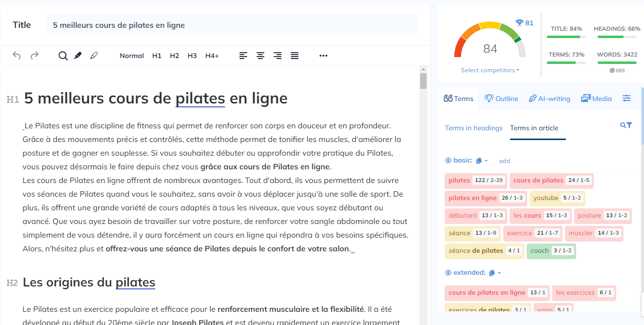644x325 pixels.
Task: Apply H1 heading style
Action: pyautogui.click(x=157, y=56)
